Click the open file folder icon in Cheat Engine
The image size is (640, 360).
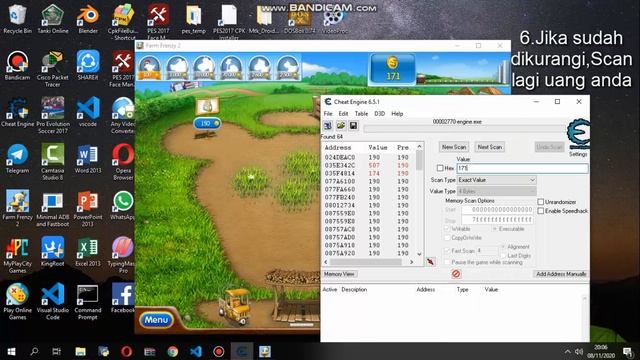tap(341, 126)
